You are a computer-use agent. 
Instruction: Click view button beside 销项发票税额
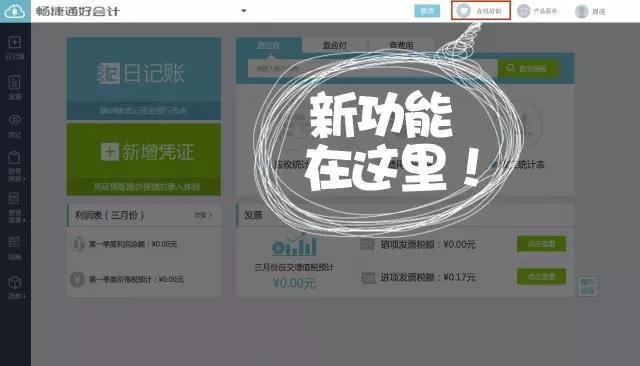[x=541, y=244]
